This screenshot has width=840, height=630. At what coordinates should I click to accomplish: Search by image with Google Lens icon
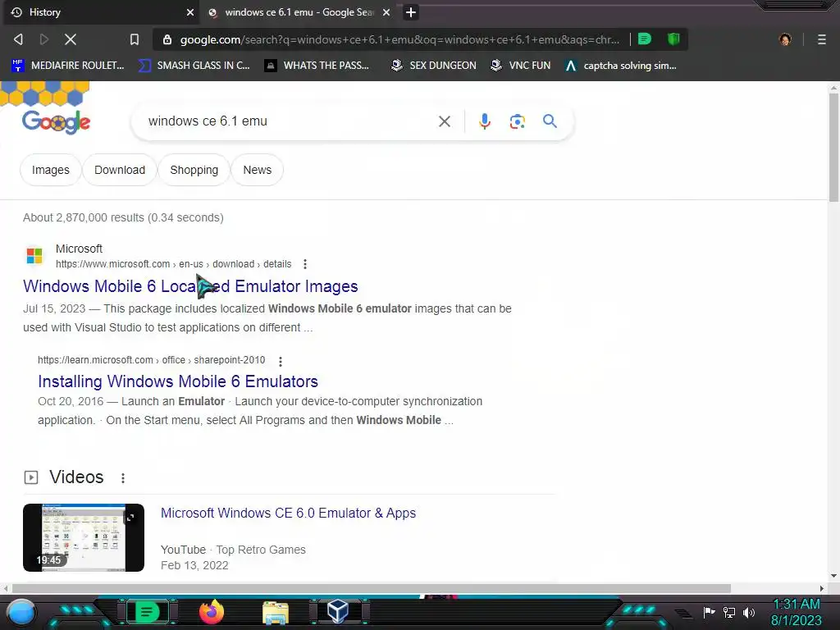click(x=517, y=121)
